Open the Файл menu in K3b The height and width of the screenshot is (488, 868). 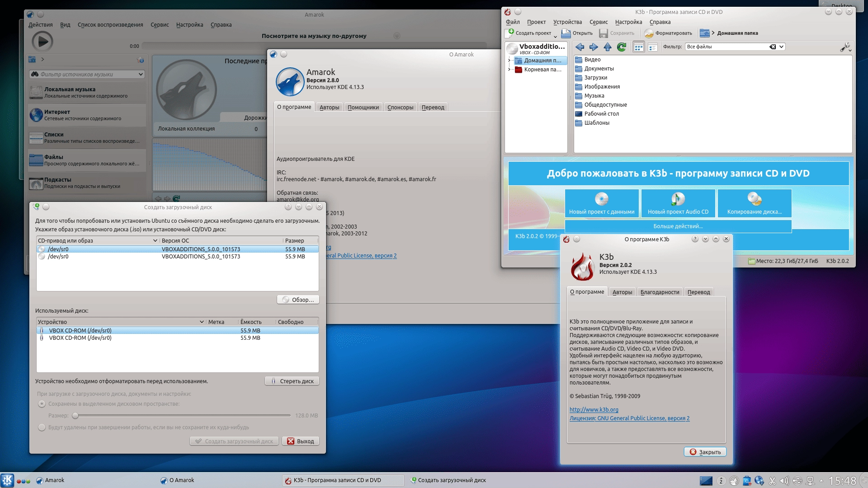click(513, 22)
